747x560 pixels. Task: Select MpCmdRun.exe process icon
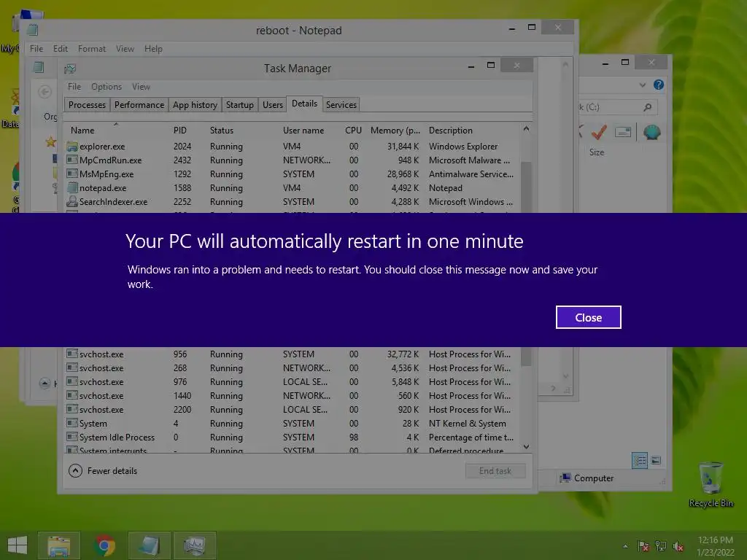(x=72, y=160)
